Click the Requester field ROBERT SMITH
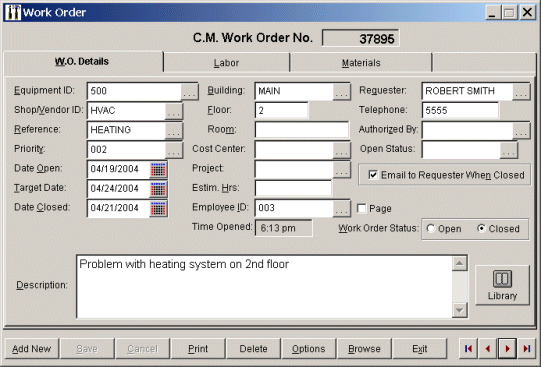This screenshot has width=541, height=367. point(468,91)
